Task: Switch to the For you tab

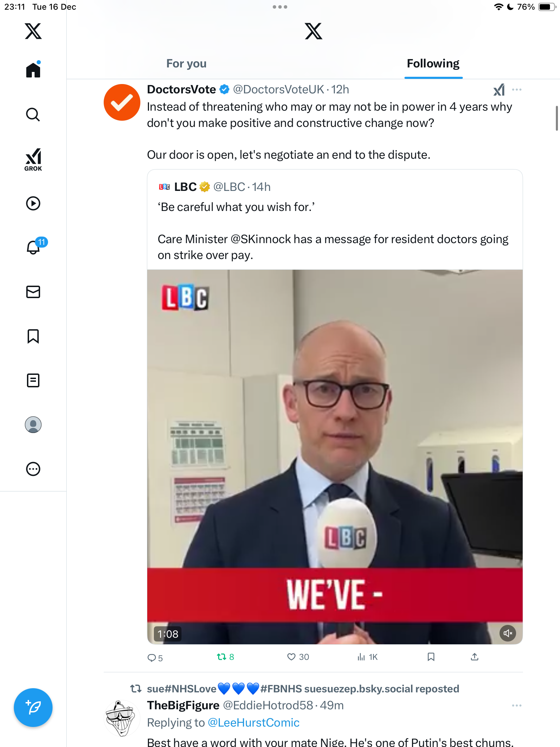Action: (186, 64)
